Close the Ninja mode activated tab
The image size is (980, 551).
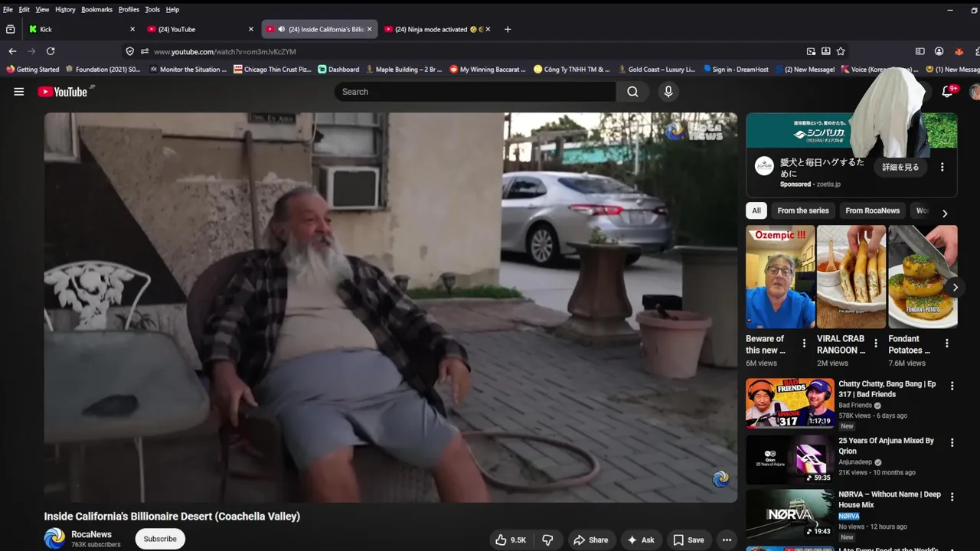(488, 29)
